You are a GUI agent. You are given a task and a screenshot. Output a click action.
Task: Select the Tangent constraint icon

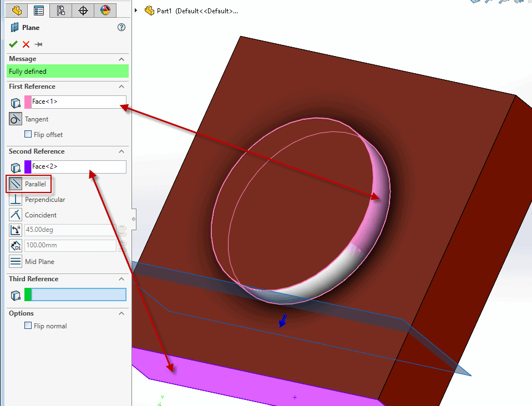[x=15, y=118]
